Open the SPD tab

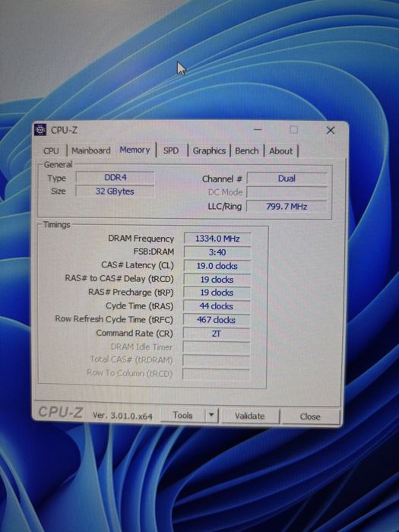click(171, 150)
